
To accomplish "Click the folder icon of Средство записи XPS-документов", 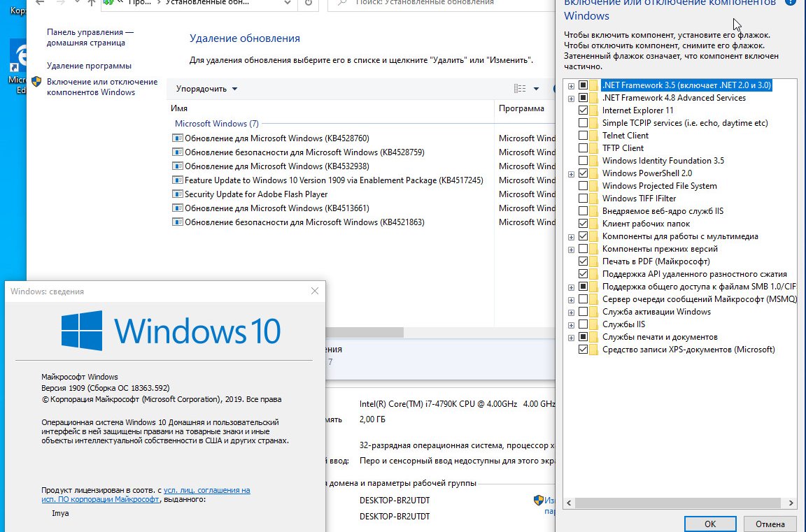I will click(x=594, y=349).
